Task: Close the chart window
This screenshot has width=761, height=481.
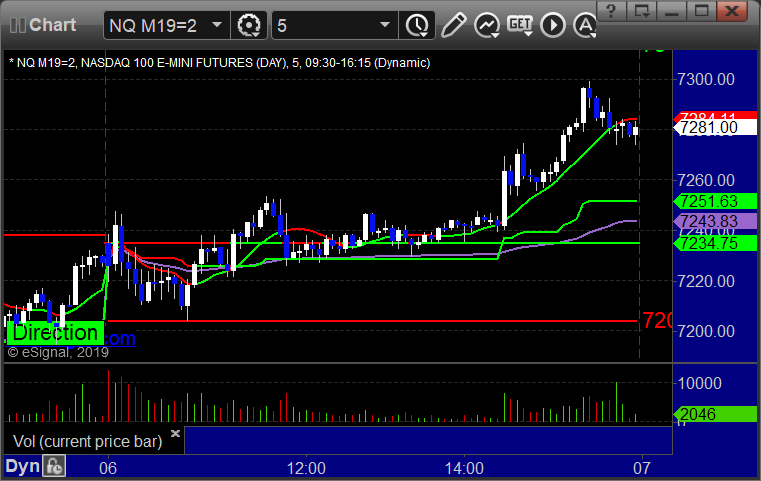Action: (731, 10)
